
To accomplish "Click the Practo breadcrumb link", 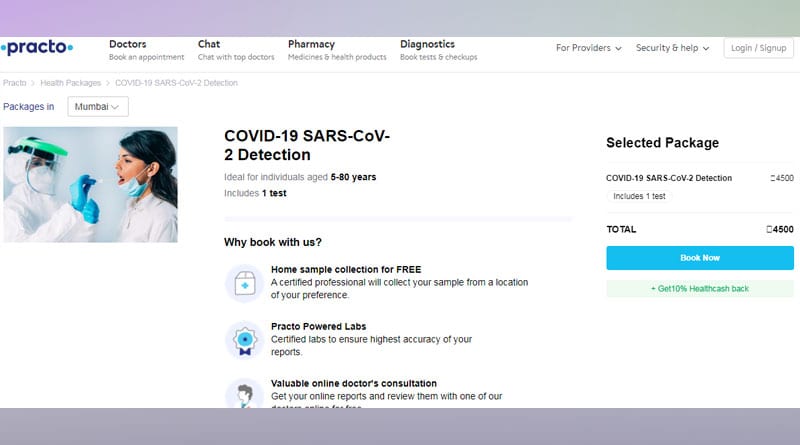I will [14, 83].
